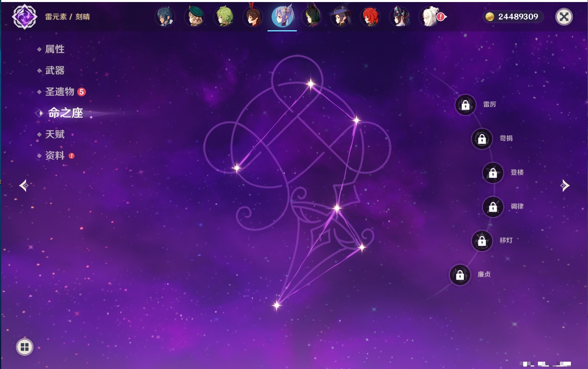Click the Mora amount 24489309
The height and width of the screenshot is (369, 588).
tap(518, 17)
